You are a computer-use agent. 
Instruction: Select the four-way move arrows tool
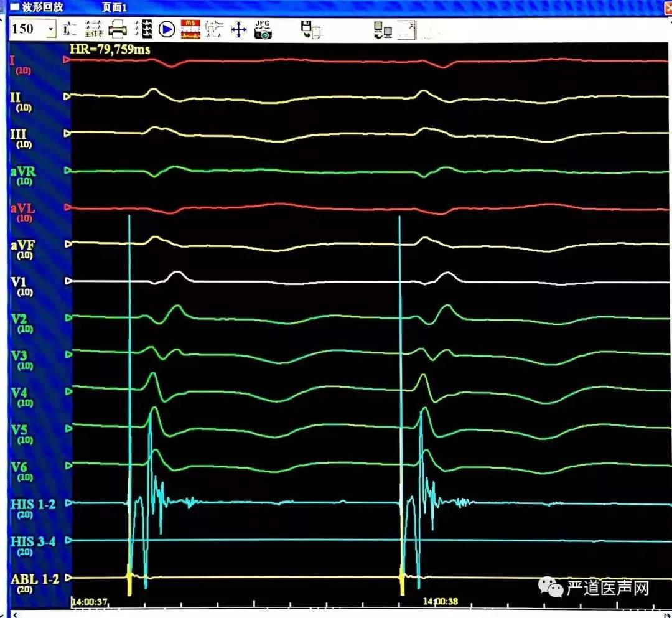click(239, 30)
